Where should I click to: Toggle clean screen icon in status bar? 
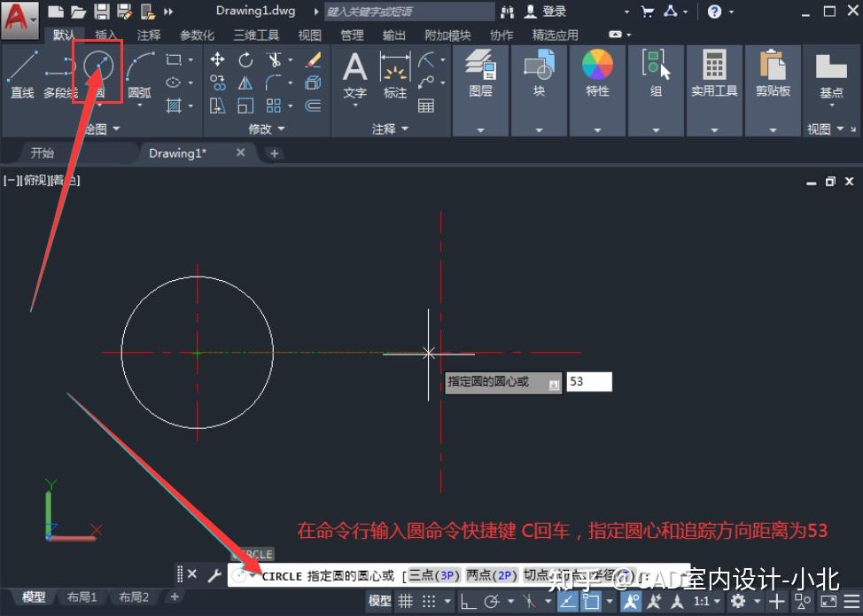[828, 601]
